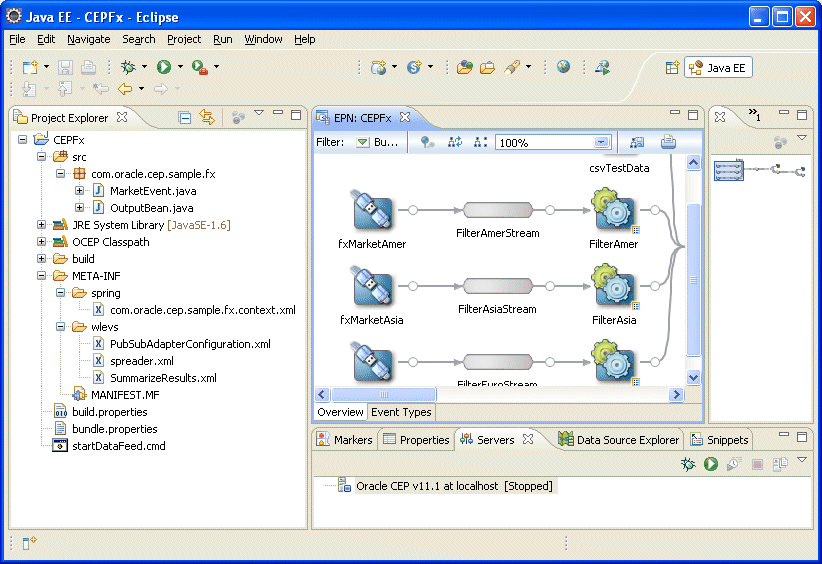Select startDataFeed.cmd file
This screenshot has width=822, height=564.
point(118,446)
